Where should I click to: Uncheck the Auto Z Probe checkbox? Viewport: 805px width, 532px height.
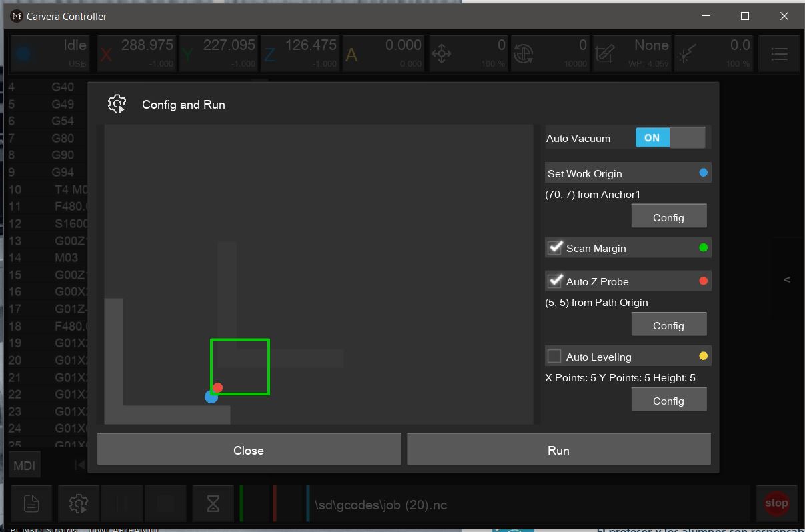(555, 281)
